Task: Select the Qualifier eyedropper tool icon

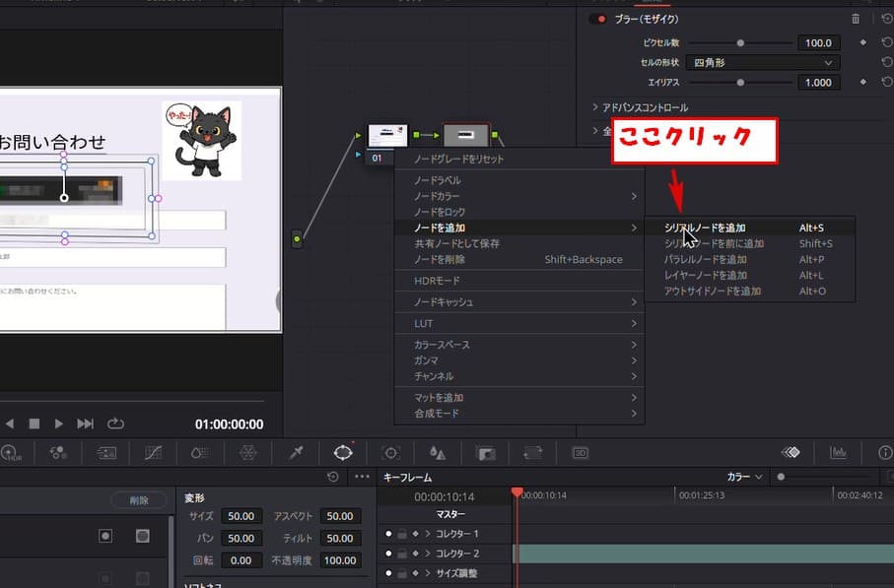Action: click(x=295, y=452)
